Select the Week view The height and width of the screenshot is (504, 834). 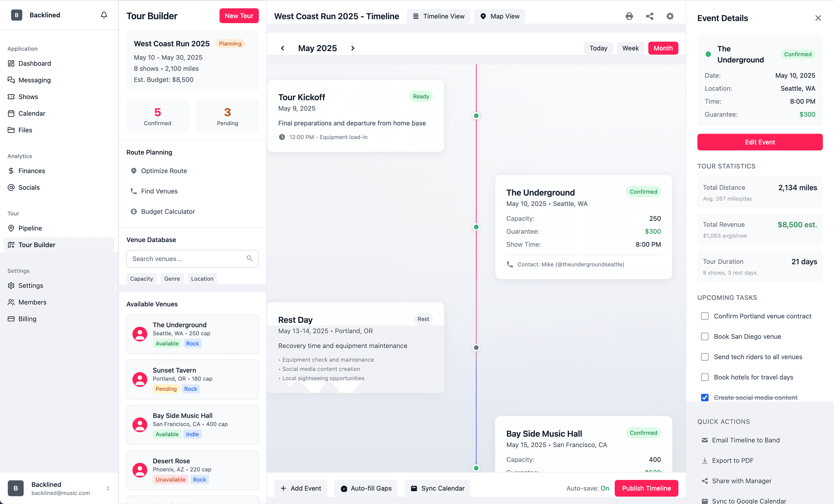point(630,48)
